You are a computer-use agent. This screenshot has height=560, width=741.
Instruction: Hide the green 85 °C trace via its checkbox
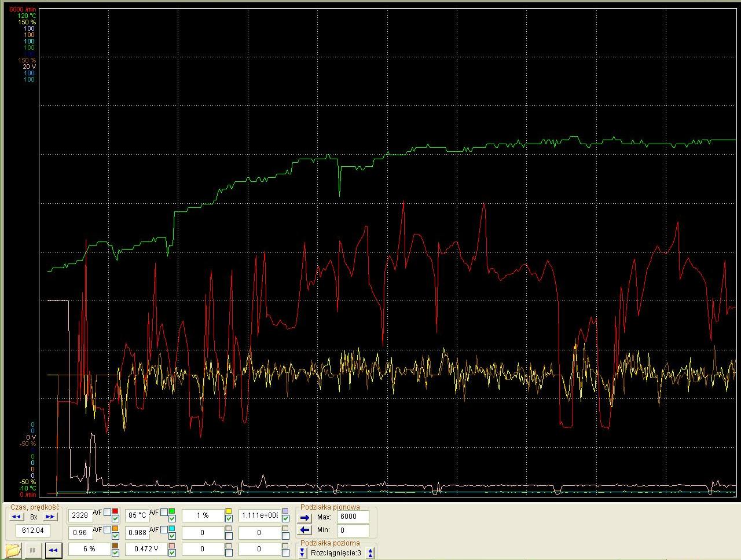click(x=172, y=519)
